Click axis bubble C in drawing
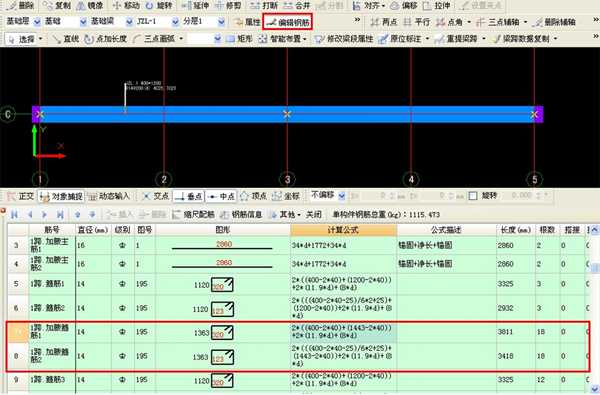Screen dimensions: 600x395 [x=8, y=114]
